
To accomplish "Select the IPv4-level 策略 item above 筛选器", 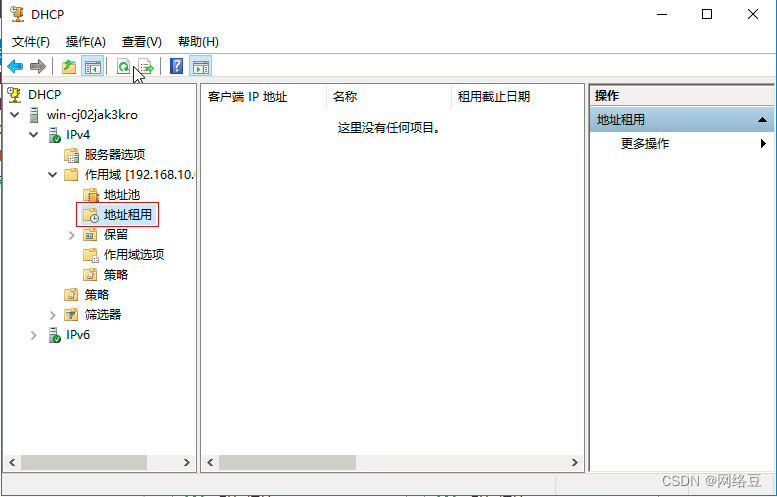I will click(x=97, y=295).
